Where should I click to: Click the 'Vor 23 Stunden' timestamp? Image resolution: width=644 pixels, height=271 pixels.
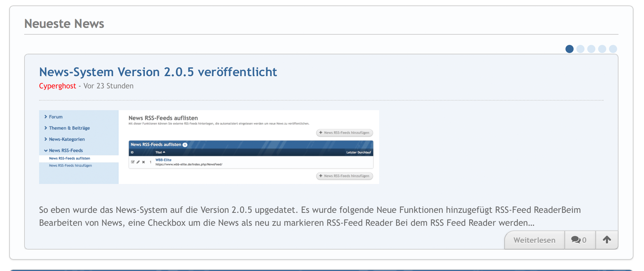[108, 86]
